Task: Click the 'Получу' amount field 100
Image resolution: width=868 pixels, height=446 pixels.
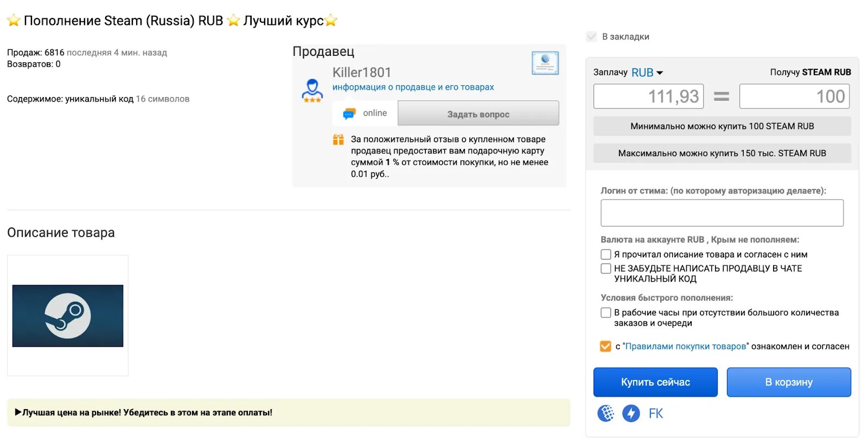Action: (795, 96)
